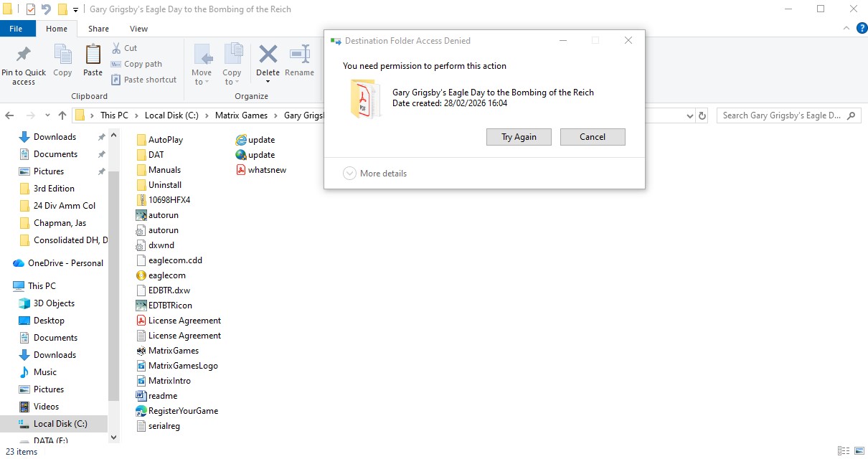Viewport: 868px width, 459px height.
Task: Refresh the folder with the refresh icon
Action: click(702, 115)
